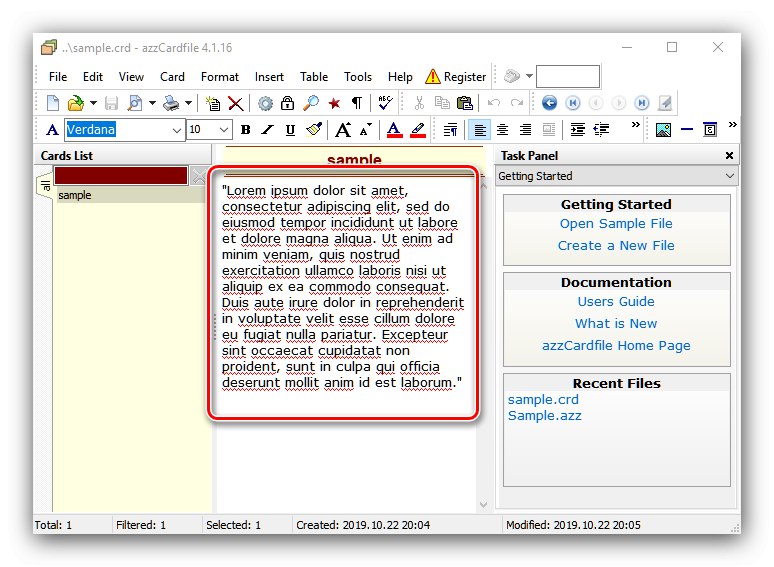Image resolution: width=774 pixels, height=567 pixels.
Task: Open the Tools menu
Action: [358, 77]
